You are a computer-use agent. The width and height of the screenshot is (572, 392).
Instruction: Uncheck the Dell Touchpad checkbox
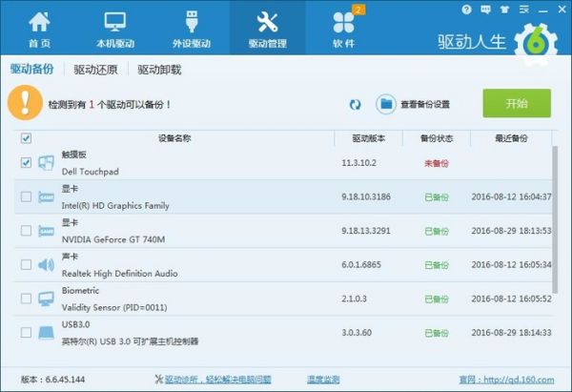point(26,163)
